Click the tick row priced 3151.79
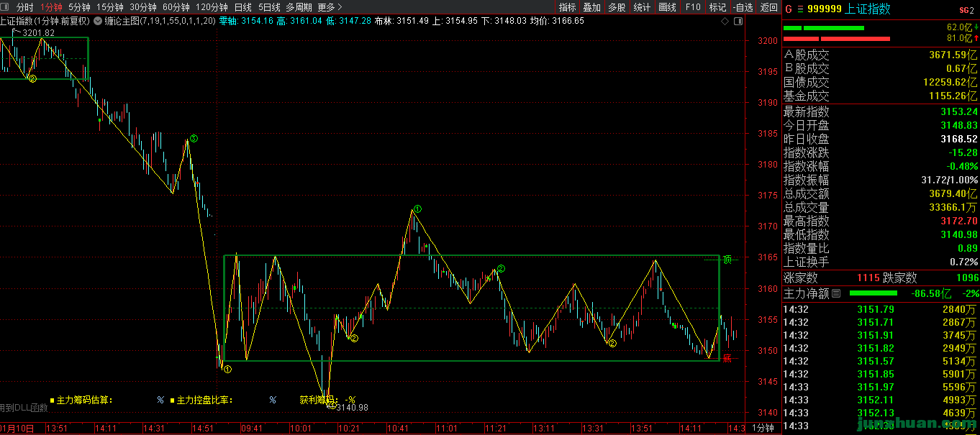This screenshot has width=980, height=435. point(881,309)
